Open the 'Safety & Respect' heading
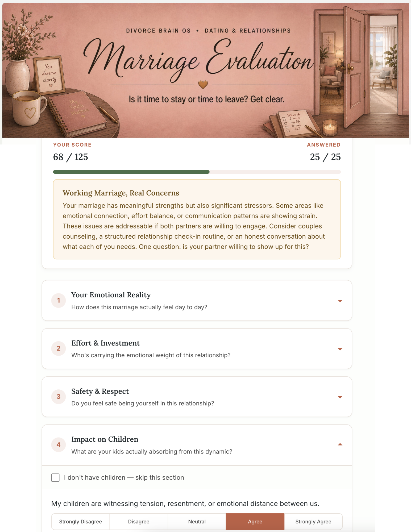The height and width of the screenshot is (532, 411). tap(100, 391)
